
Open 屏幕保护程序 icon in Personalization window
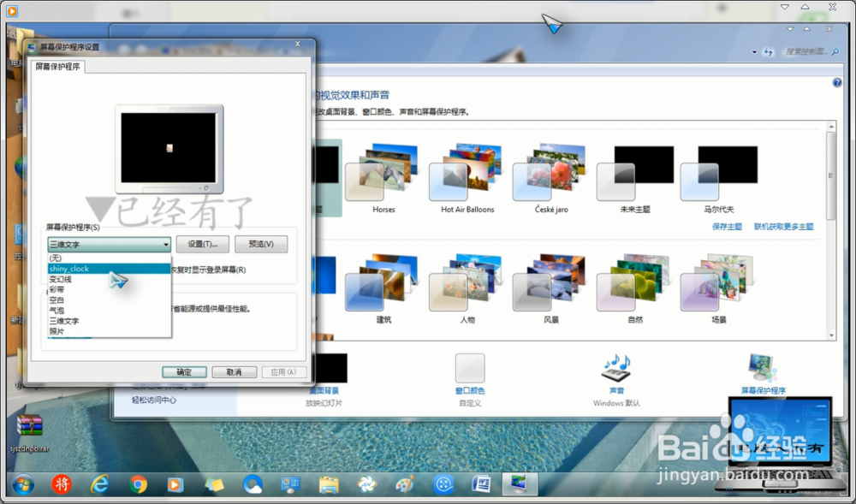tap(763, 368)
